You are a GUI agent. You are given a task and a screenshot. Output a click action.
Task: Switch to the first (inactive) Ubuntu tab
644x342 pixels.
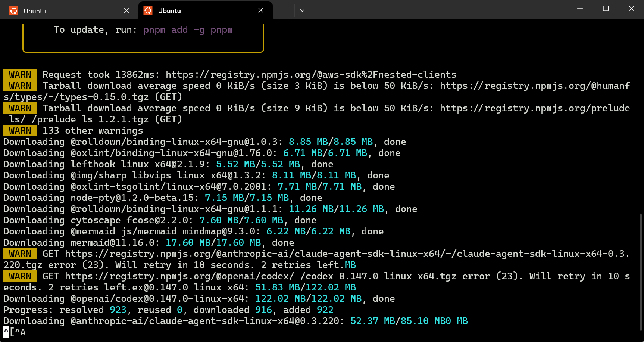click(x=70, y=11)
